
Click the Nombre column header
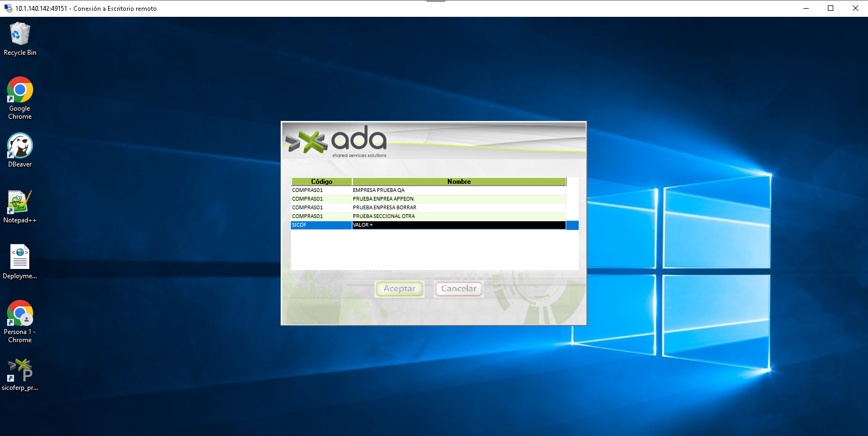pos(459,182)
